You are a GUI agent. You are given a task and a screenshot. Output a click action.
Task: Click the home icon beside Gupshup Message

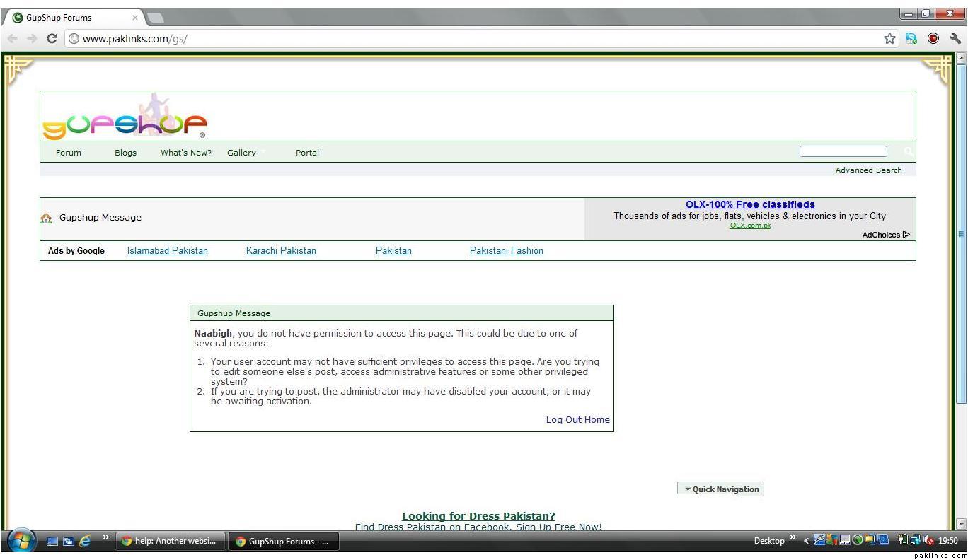[47, 218]
